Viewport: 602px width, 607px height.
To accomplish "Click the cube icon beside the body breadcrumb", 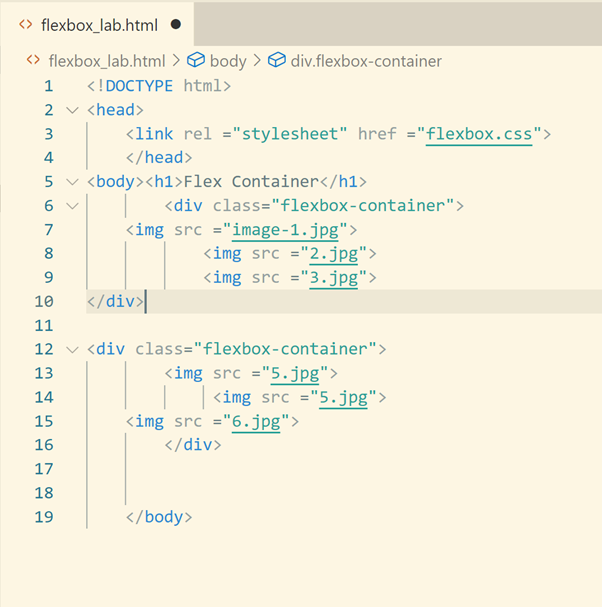I will point(196,61).
